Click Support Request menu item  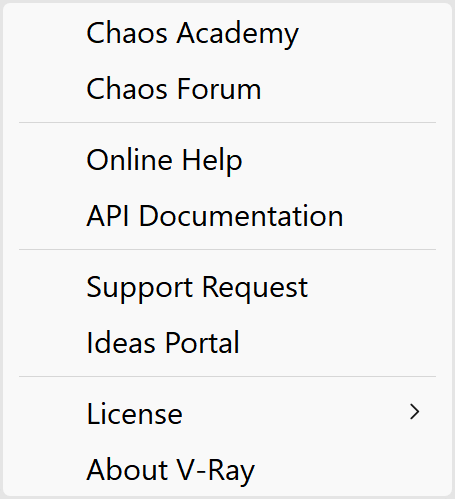pyautogui.click(x=227, y=287)
